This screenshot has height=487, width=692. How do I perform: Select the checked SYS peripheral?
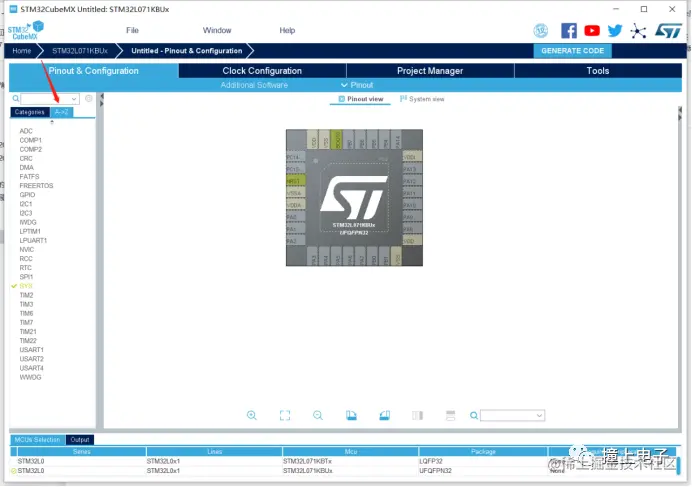(x=26, y=286)
